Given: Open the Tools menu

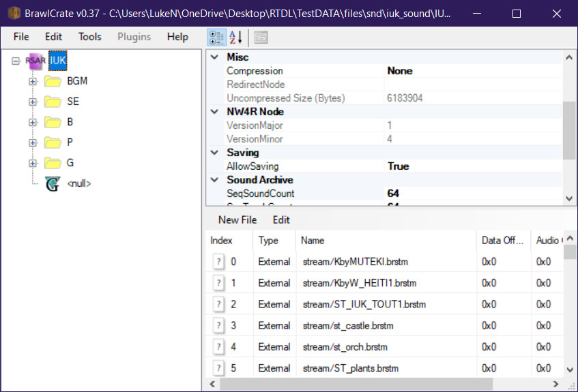Looking at the screenshot, I should click(89, 37).
